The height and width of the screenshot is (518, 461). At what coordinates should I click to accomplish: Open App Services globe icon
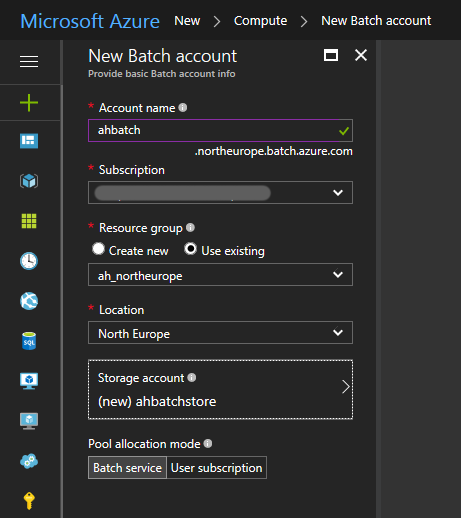(x=29, y=301)
